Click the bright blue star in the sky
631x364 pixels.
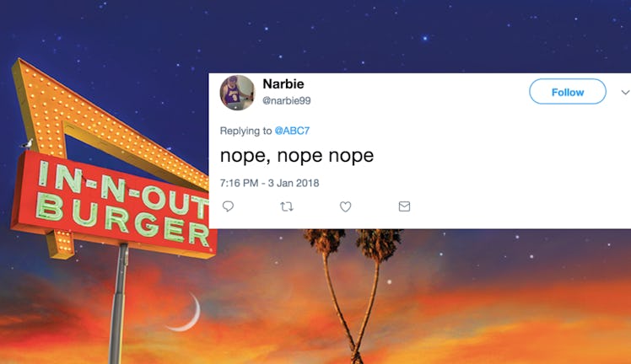click(x=425, y=38)
